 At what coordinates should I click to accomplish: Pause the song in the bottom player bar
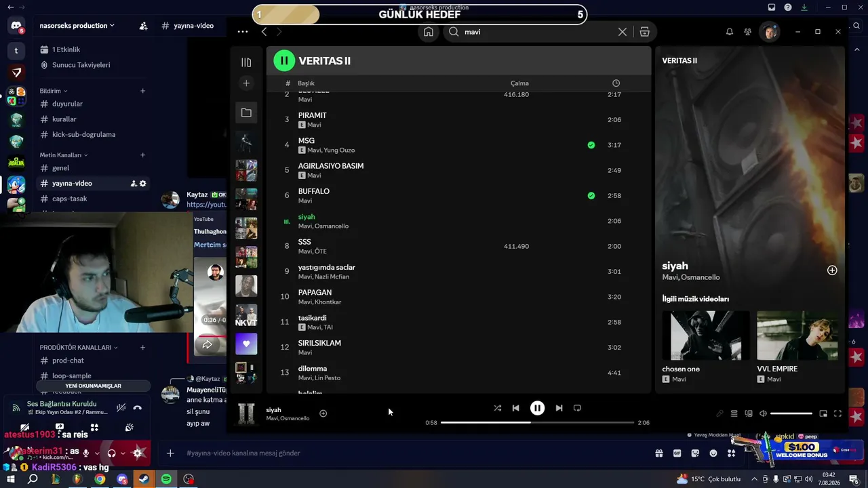537,408
